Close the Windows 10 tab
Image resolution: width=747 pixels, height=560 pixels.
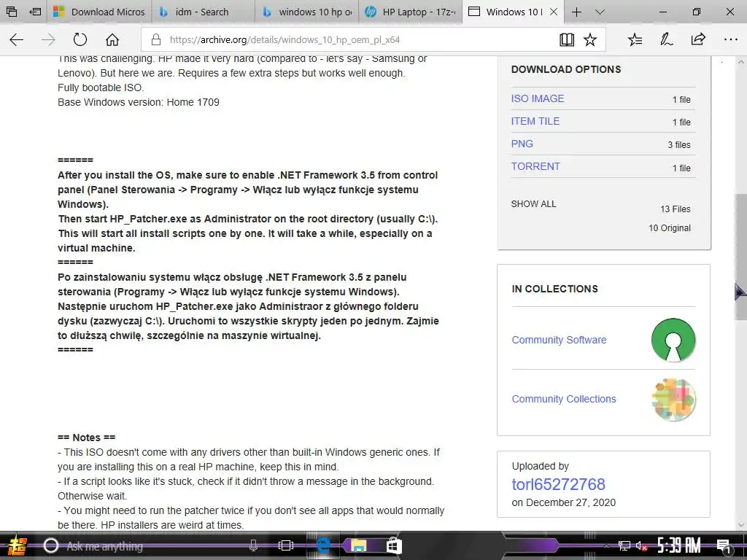click(x=554, y=12)
